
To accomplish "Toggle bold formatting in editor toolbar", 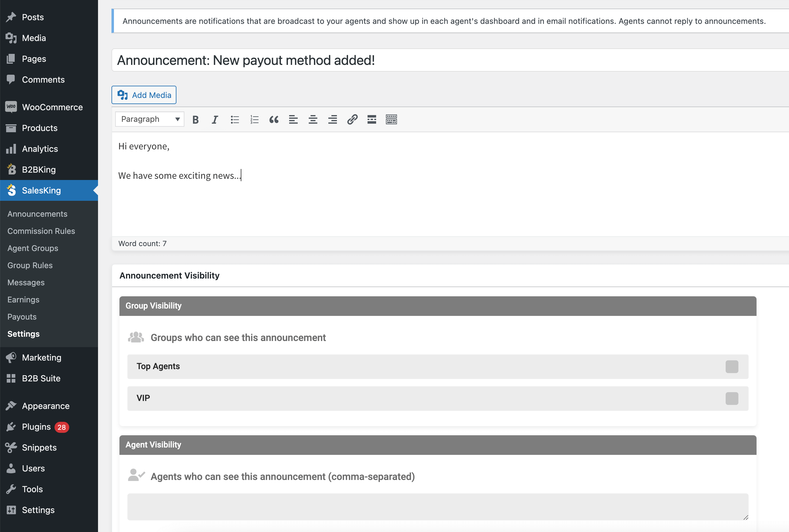I will pos(195,119).
